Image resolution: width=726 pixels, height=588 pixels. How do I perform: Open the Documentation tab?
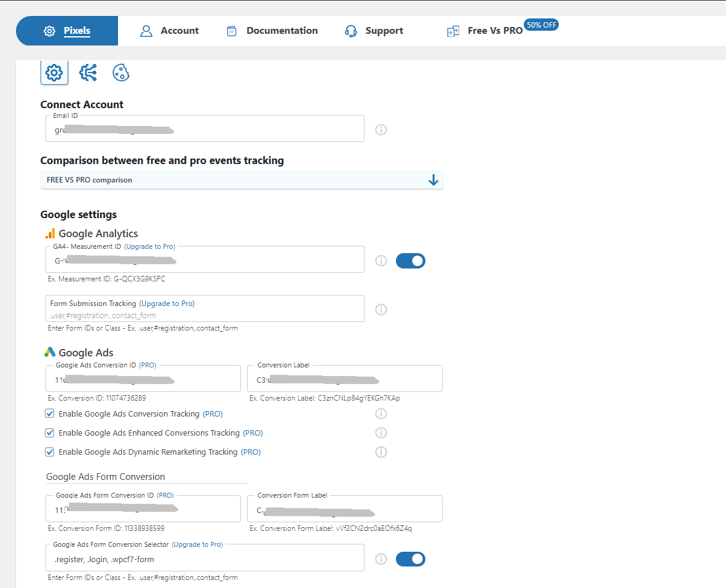[x=272, y=31]
